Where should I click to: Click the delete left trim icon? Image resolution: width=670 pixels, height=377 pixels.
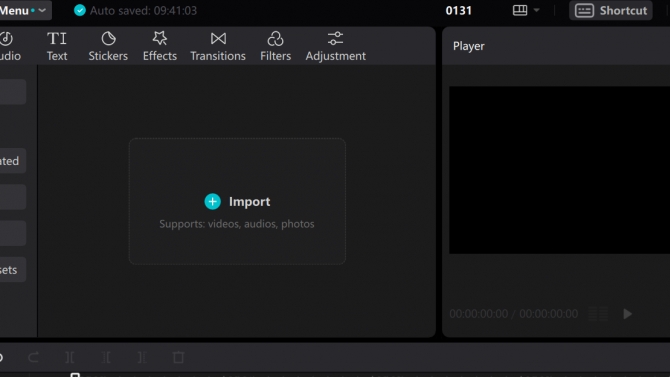click(106, 357)
